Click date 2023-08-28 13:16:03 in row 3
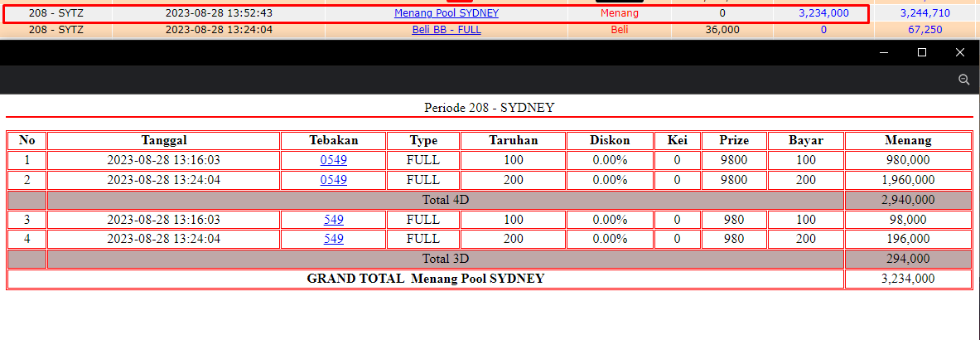Image resolution: width=980 pixels, height=340 pixels. click(164, 220)
